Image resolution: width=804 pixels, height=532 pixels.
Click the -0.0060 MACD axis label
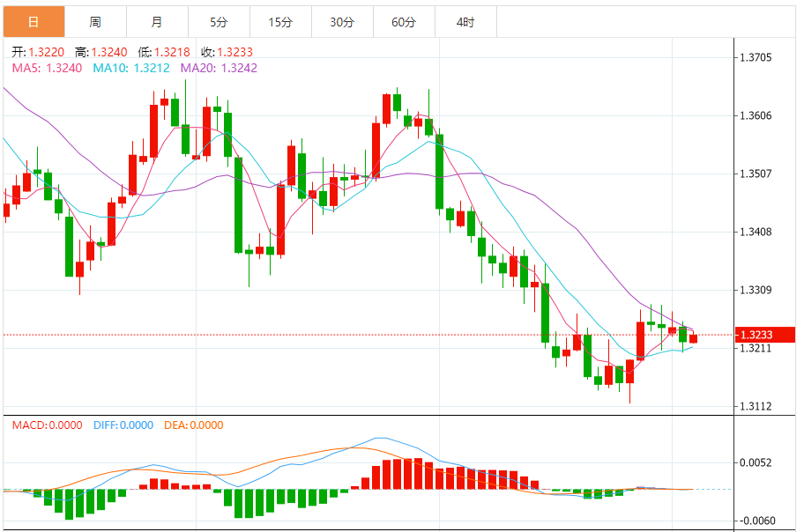point(756,521)
